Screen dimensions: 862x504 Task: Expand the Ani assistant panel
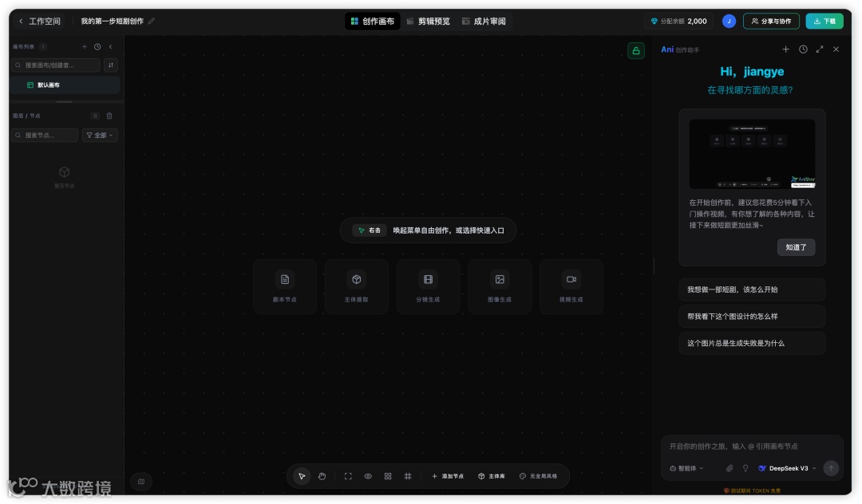(x=820, y=49)
